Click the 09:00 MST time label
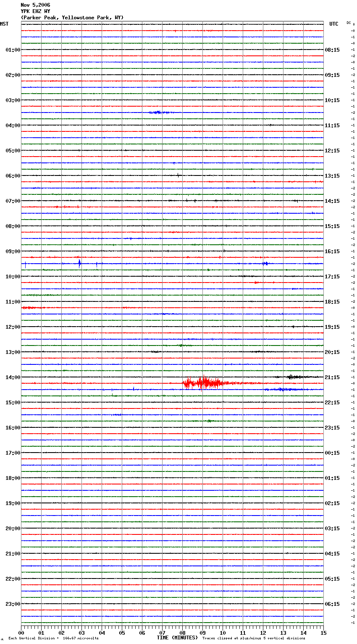 click(13, 251)
